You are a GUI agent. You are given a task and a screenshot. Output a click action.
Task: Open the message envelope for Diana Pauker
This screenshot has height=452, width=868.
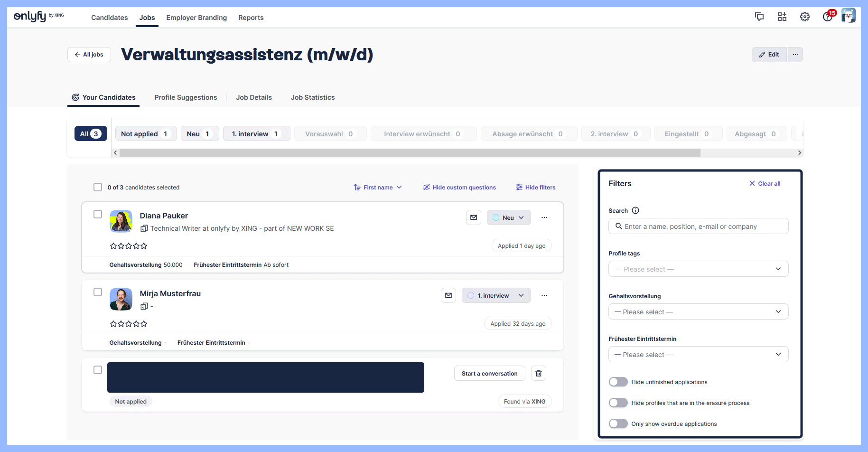tap(473, 217)
